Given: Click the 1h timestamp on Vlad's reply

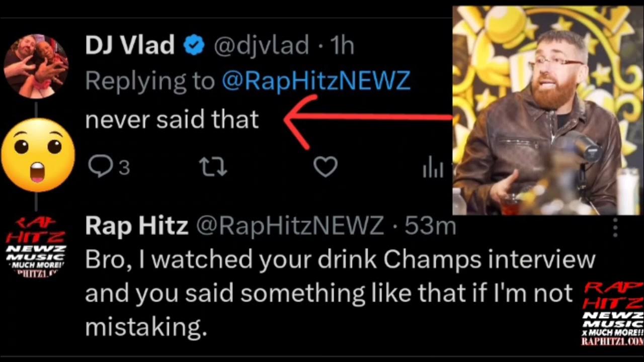Looking at the screenshot, I should coord(343,46).
